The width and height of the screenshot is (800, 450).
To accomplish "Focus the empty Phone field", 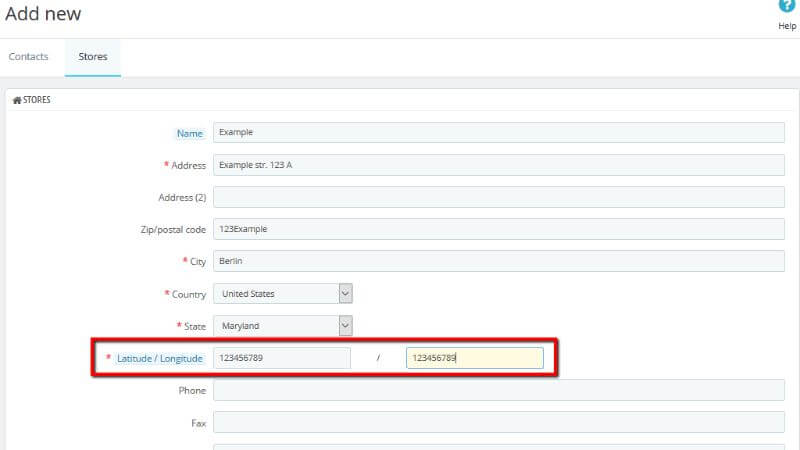I will click(498, 390).
